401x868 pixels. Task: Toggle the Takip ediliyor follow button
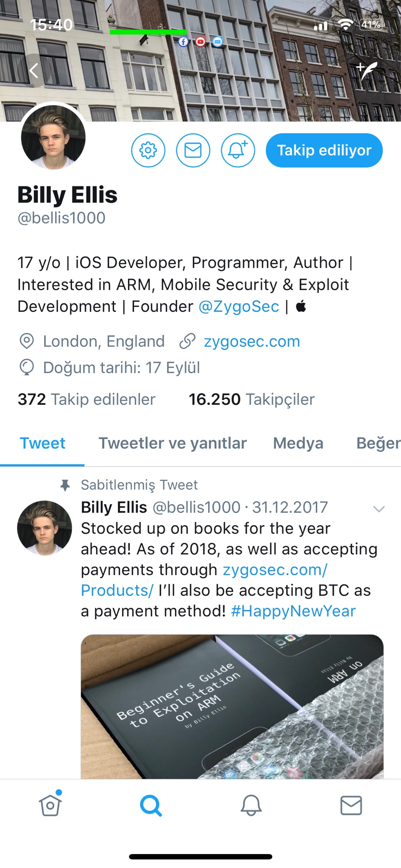(324, 150)
